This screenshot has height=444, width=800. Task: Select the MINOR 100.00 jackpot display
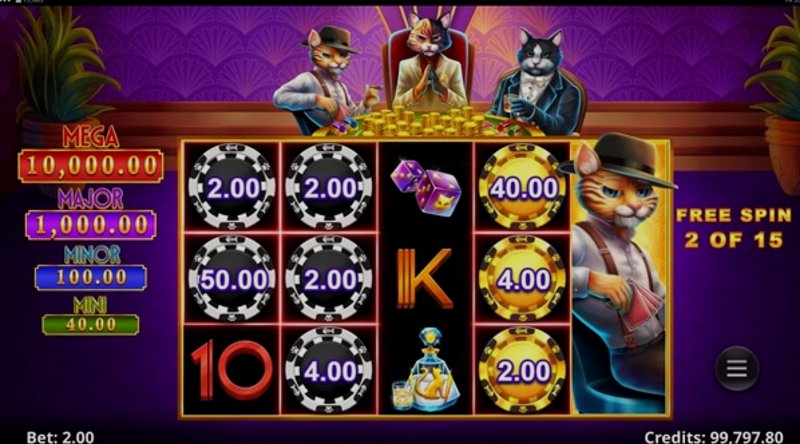(91, 278)
